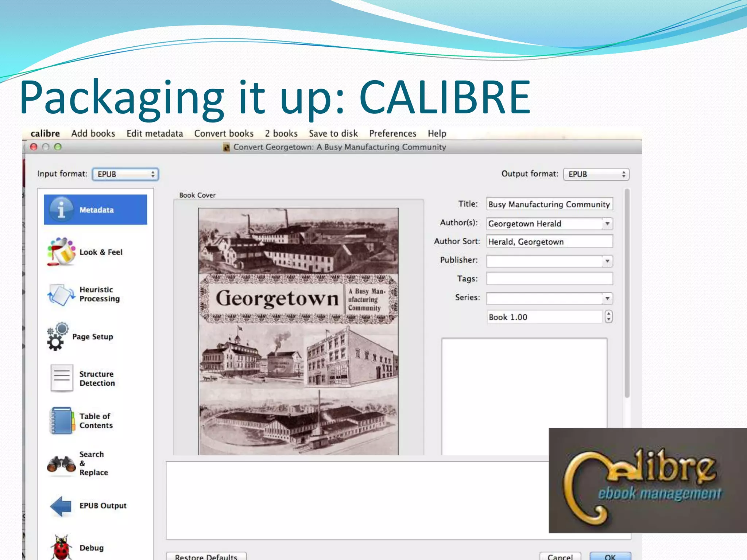
Task: Select the Page Setup label
Action: [93, 337]
